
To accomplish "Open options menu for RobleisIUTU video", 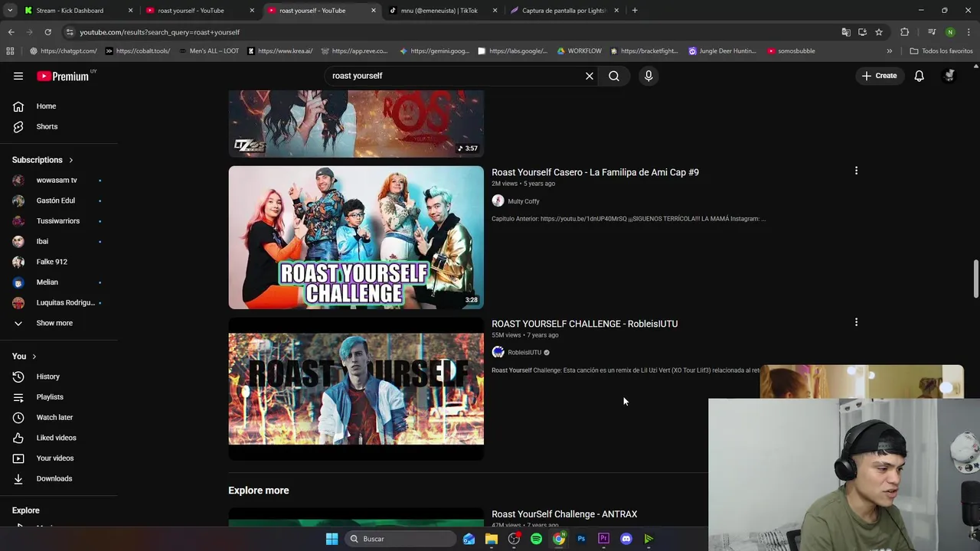I will 856,322.
